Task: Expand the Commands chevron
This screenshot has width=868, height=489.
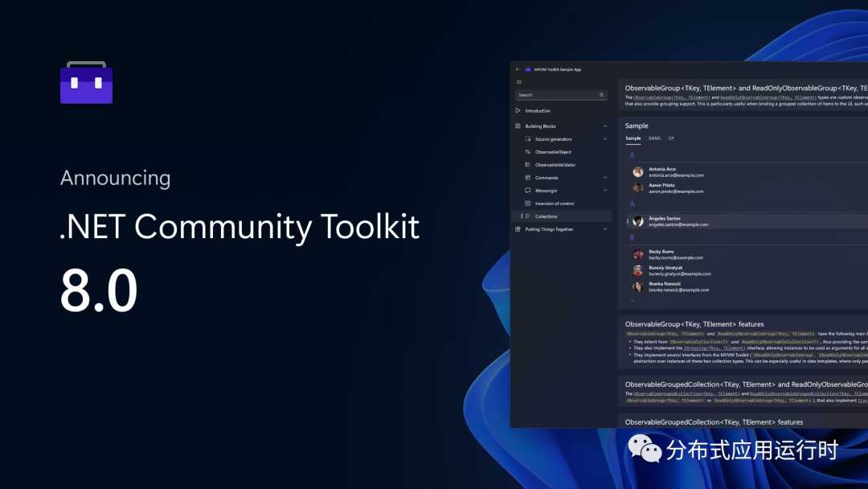Action: point(605,178)
